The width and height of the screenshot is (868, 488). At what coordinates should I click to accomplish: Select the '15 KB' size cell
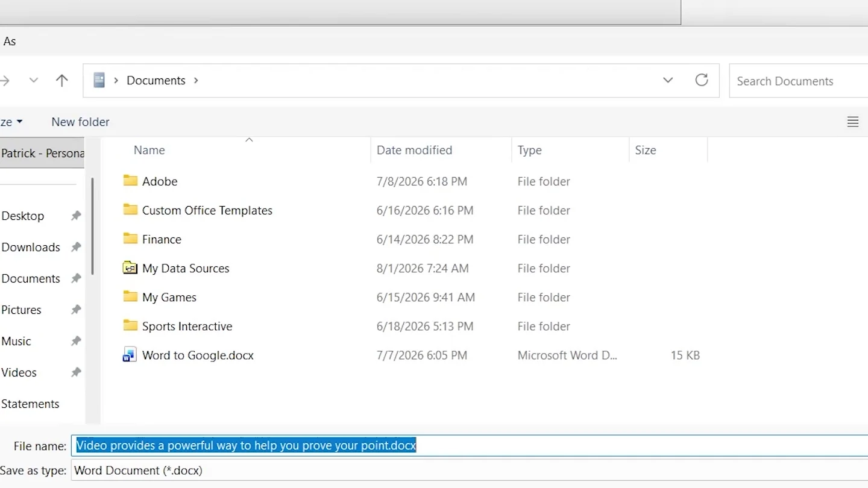click(x=685, y=355)
